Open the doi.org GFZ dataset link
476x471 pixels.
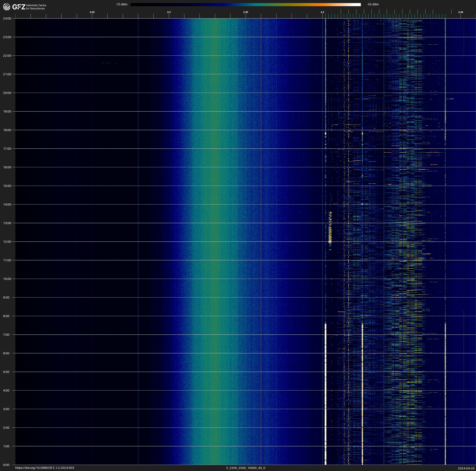[x=45, y=468]
